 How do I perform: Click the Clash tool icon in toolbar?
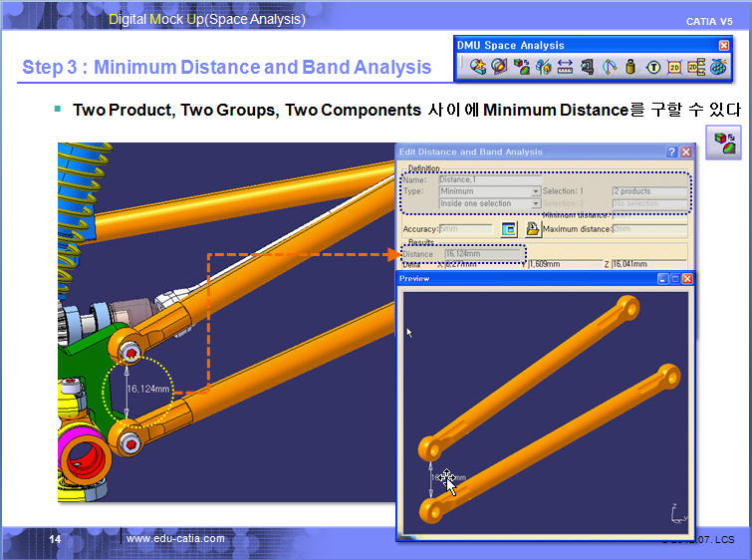tap(478, 67)
